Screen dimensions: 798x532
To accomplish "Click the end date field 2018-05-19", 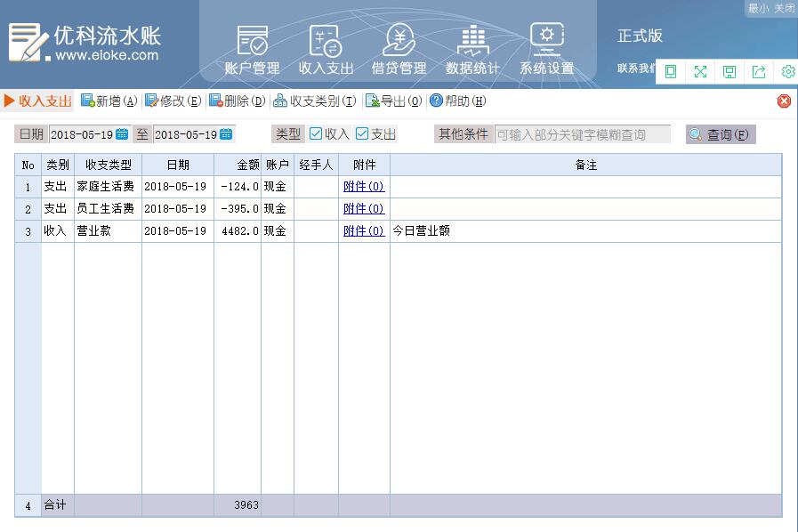I will point(186,134).
